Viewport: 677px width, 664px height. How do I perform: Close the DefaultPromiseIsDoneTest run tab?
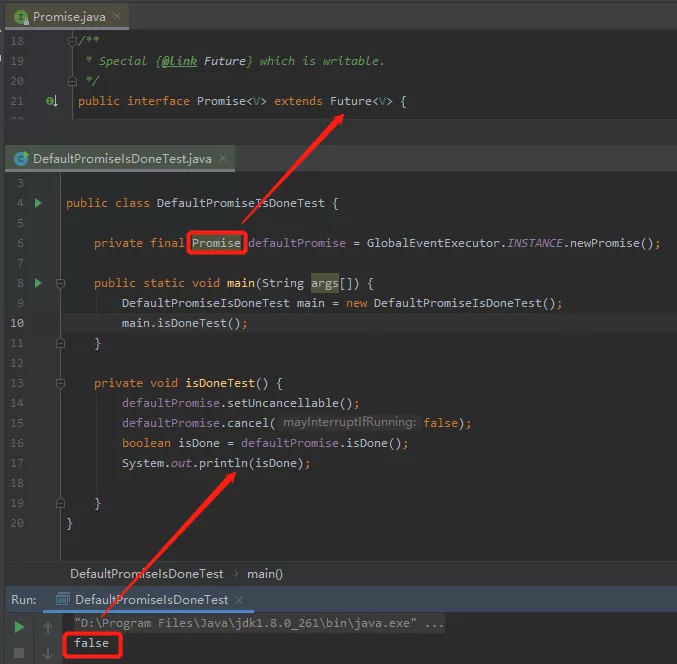[x=239, y=600]
